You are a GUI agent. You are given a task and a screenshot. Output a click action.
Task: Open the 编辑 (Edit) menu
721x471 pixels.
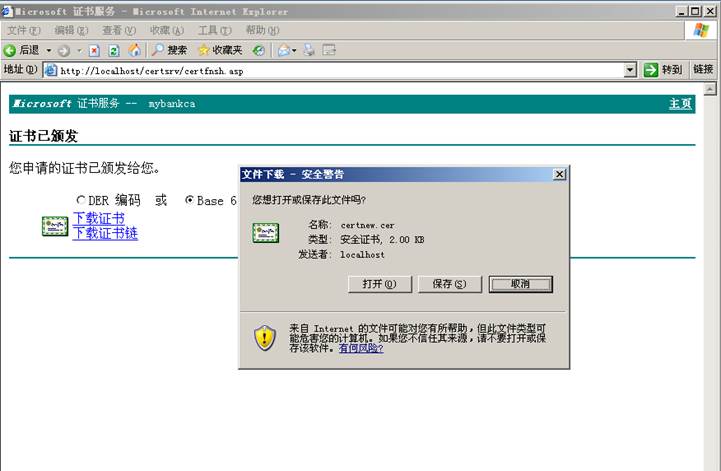click(71, 30)
